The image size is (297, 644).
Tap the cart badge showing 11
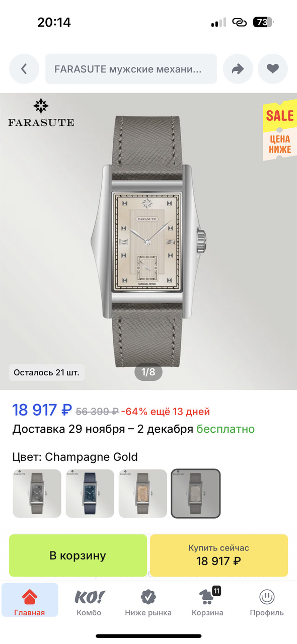click(217, 591)
